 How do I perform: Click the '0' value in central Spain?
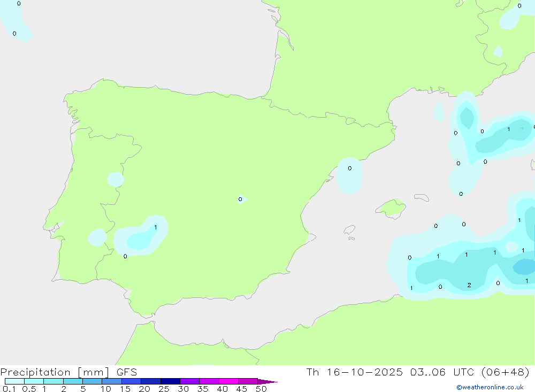240,199
